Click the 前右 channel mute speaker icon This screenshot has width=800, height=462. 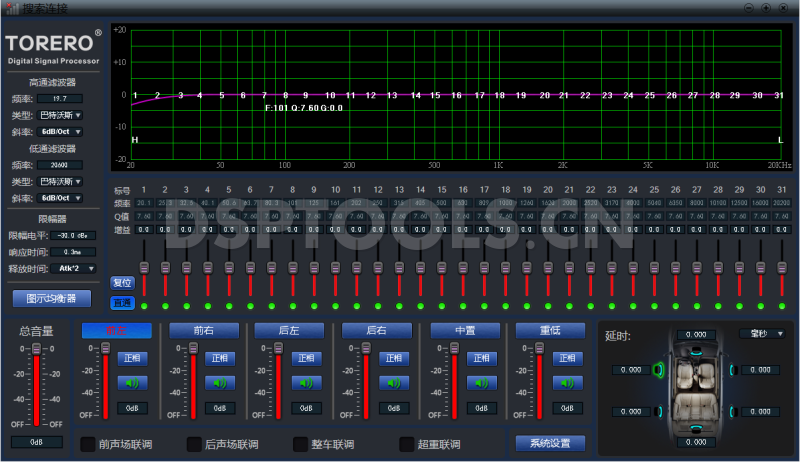click(x=219, y=382)
